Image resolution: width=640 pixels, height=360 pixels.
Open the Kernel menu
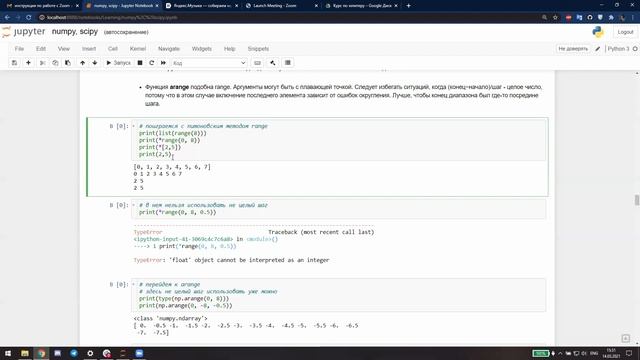pos(138,49)
